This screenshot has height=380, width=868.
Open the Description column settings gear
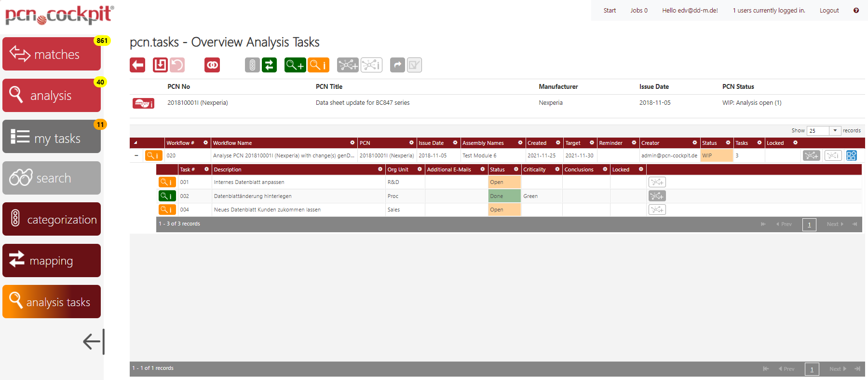(x=380, y=169)
